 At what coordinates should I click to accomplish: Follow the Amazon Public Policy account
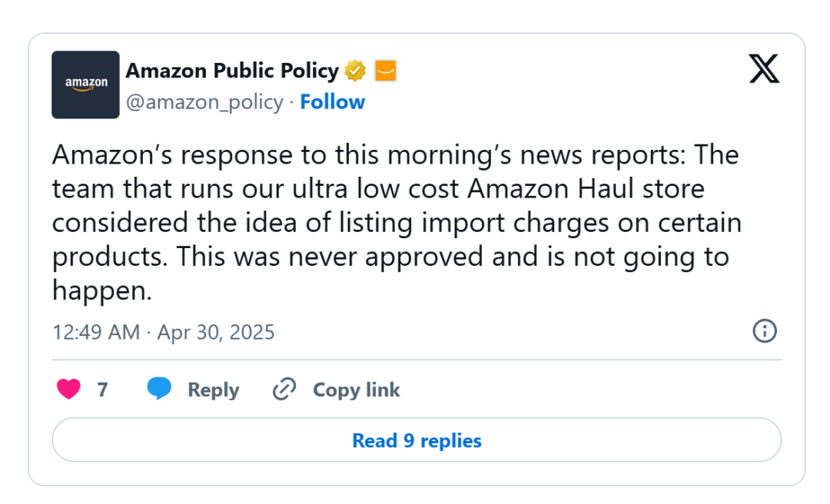pyautogui.click(x=333, y=101)
